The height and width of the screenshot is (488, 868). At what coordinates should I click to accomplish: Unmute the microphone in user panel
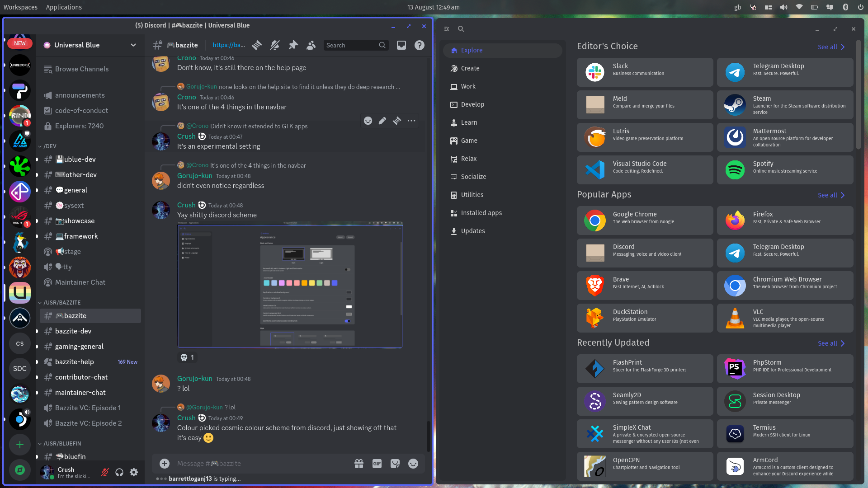pos(105,472)
